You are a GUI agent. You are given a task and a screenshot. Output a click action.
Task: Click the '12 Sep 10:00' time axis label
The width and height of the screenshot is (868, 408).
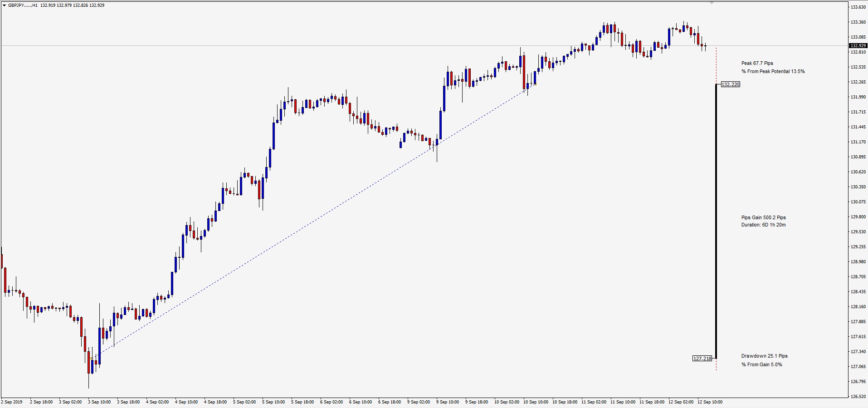coord(710,402)
